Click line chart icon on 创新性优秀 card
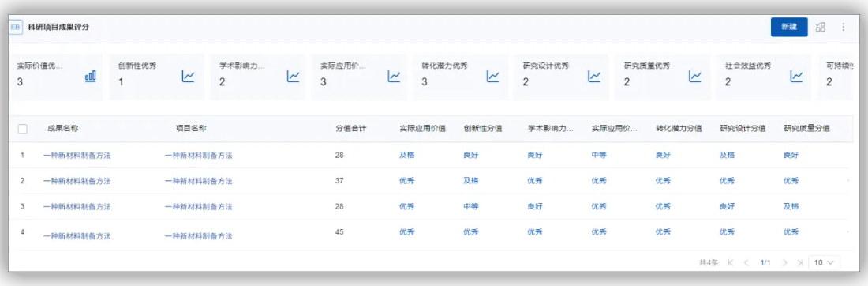This screenshot has height=286, width=868. point(189,77)
